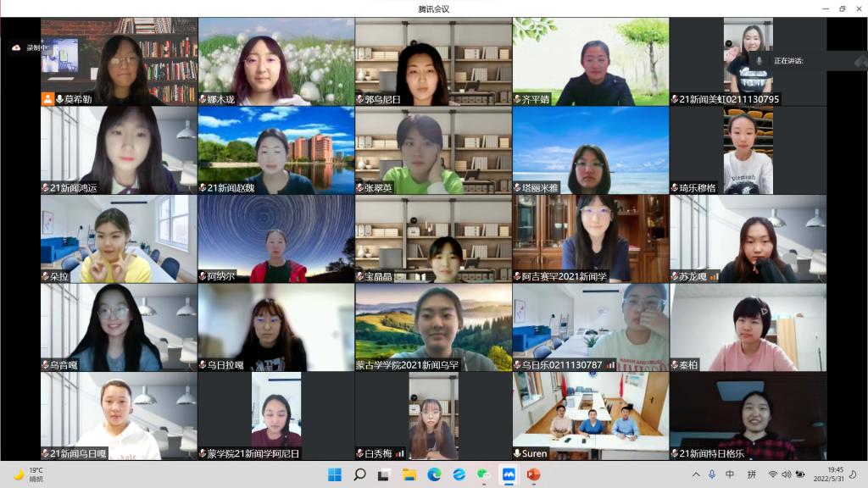Open taskbar Search magnifier
Viewport: 868px width, 488px height.
(x=359, y=474)
